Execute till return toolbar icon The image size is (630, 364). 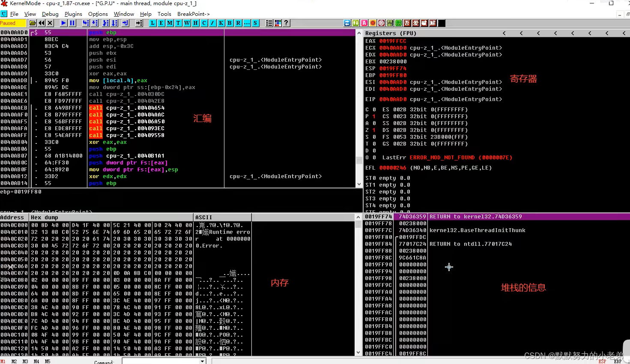click(125, 23)
